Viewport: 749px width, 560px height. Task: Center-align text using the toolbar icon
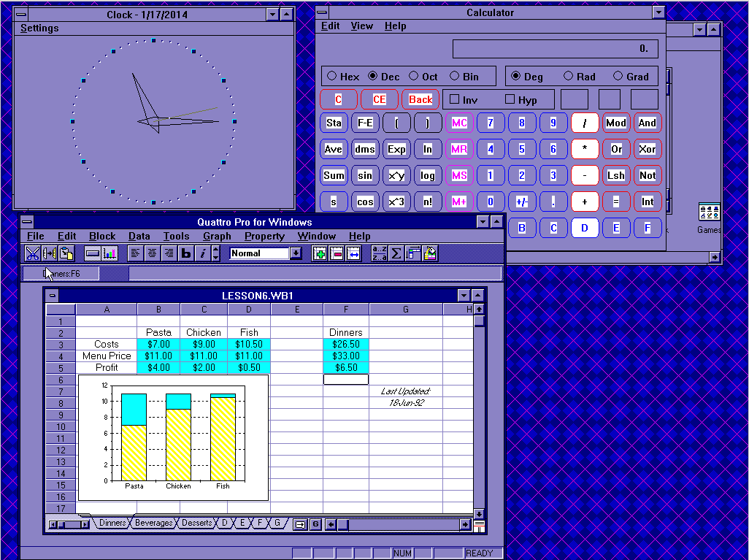[153, 253]
